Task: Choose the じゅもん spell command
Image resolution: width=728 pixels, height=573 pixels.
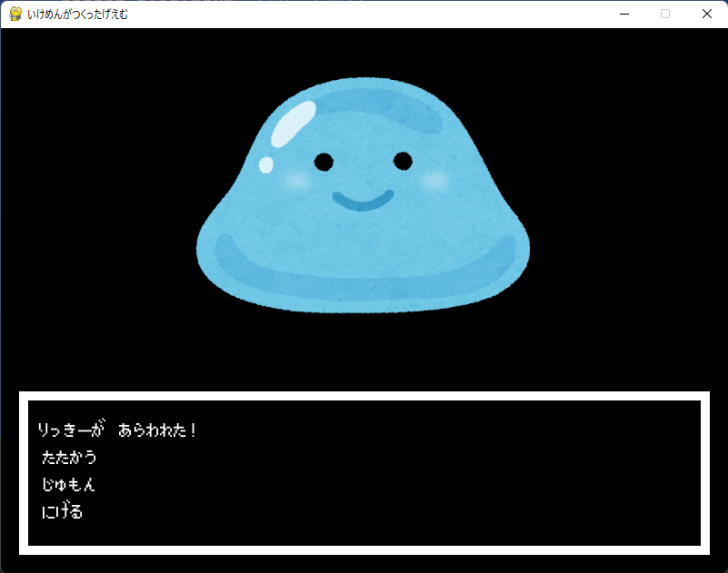Action: click(x=69, y=484)
